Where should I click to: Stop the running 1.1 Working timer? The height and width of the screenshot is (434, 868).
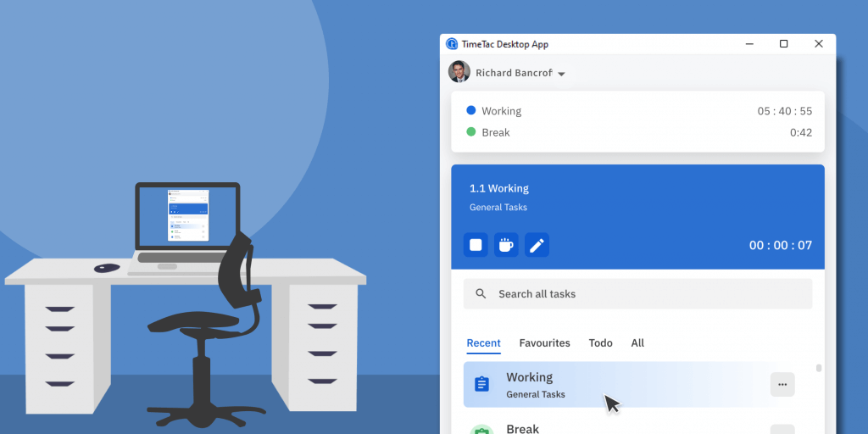(476, 245)
